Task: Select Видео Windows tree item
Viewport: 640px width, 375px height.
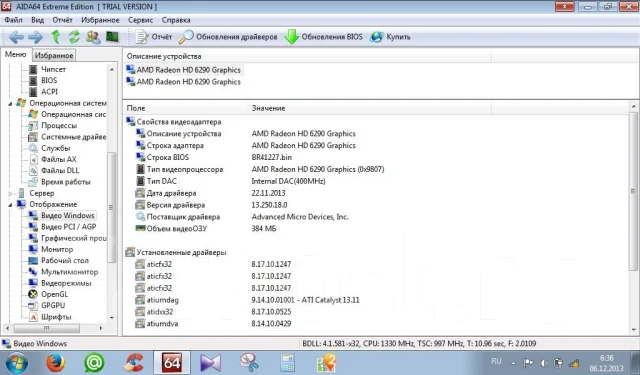Action: click(x=68, y=215)
